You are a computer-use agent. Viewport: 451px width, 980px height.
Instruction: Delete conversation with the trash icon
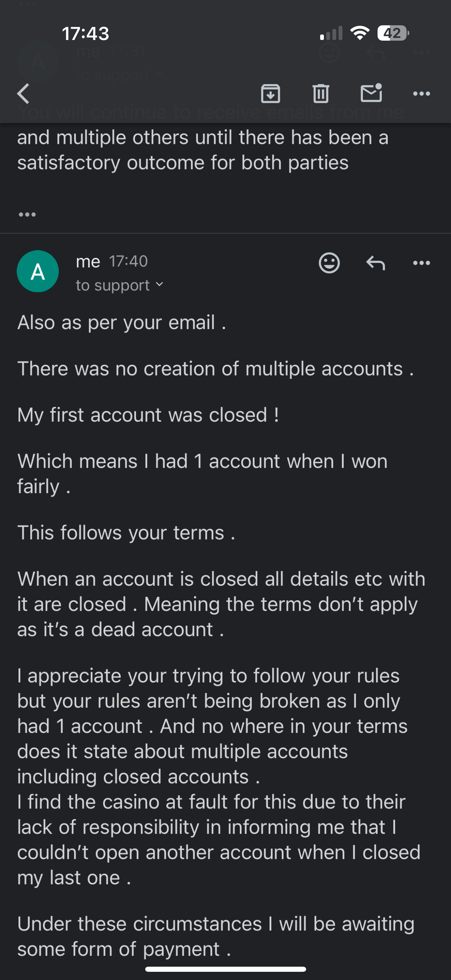[x=320, y=94]
